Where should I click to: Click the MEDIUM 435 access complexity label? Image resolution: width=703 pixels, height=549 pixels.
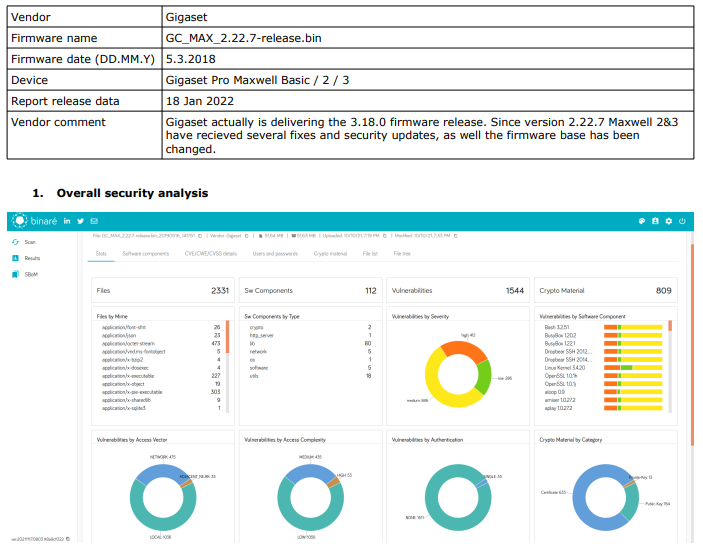310,457
